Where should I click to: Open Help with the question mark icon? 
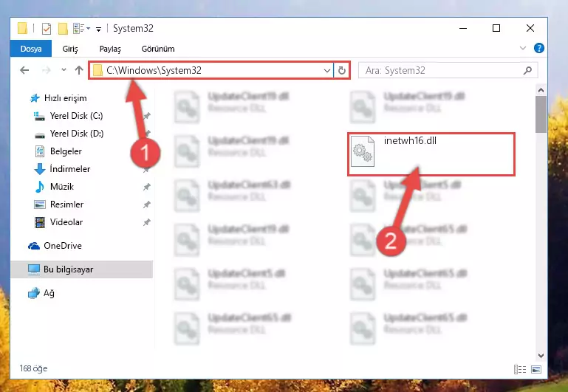tap(538, 48)
